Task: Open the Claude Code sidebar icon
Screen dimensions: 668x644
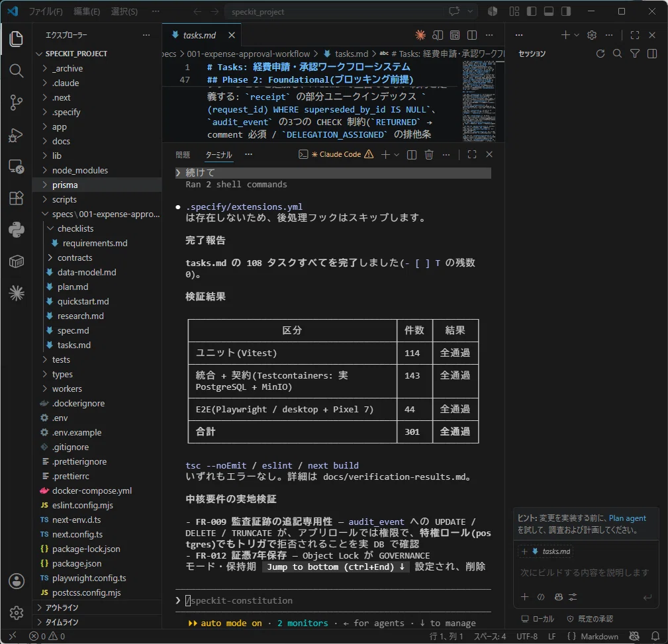Action: (16, 293)
